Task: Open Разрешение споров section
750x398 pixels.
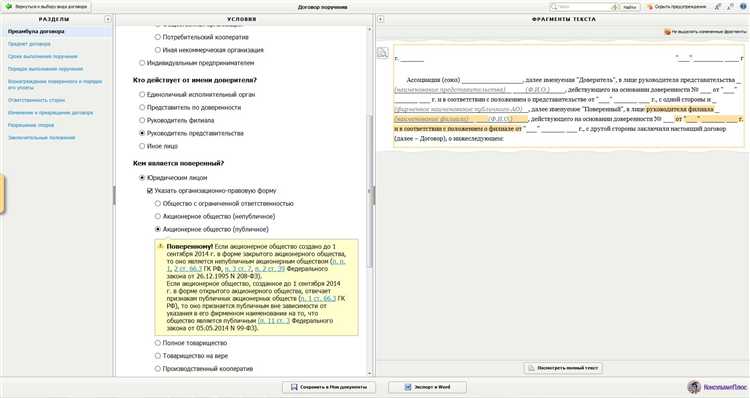Action: 31,125
